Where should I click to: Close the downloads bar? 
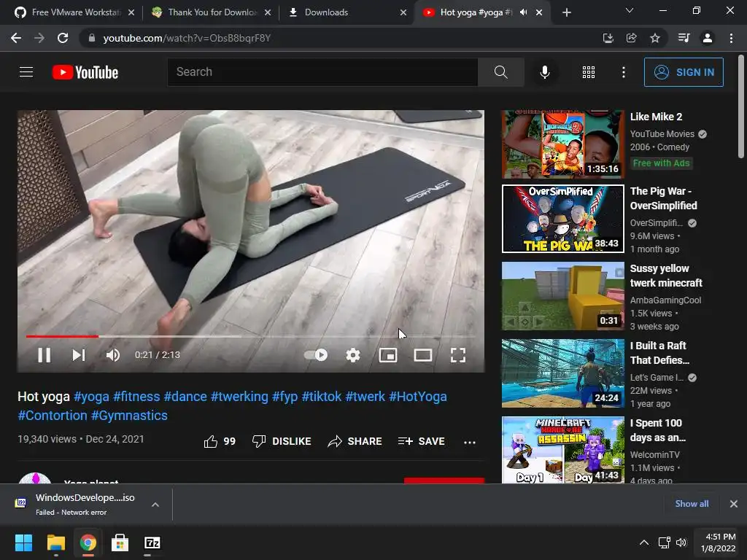734,504
